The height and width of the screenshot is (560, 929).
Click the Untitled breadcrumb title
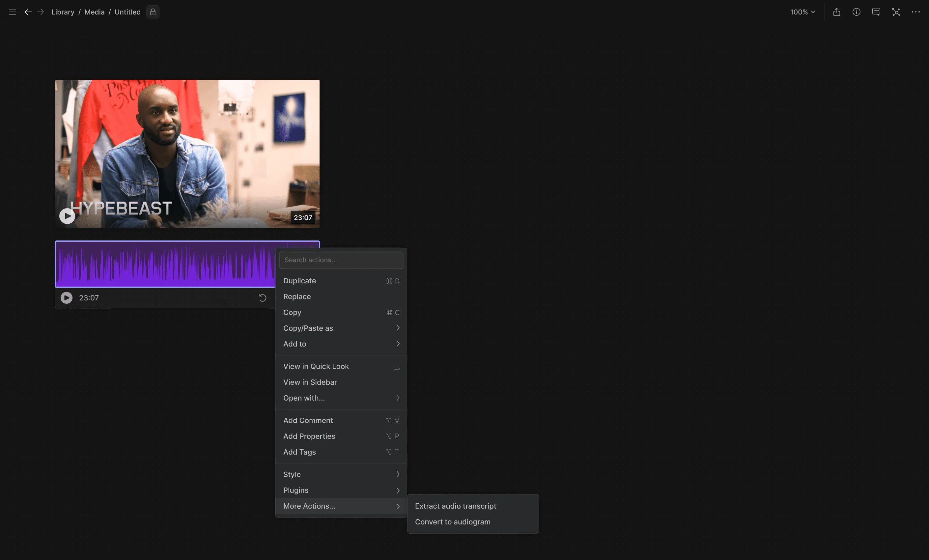127,12
